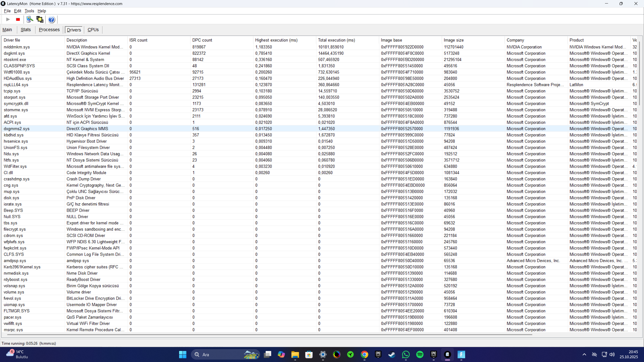Select the storport.sys driver row
This screenshot has height=362, width=644.
click(x=319, y=97)
